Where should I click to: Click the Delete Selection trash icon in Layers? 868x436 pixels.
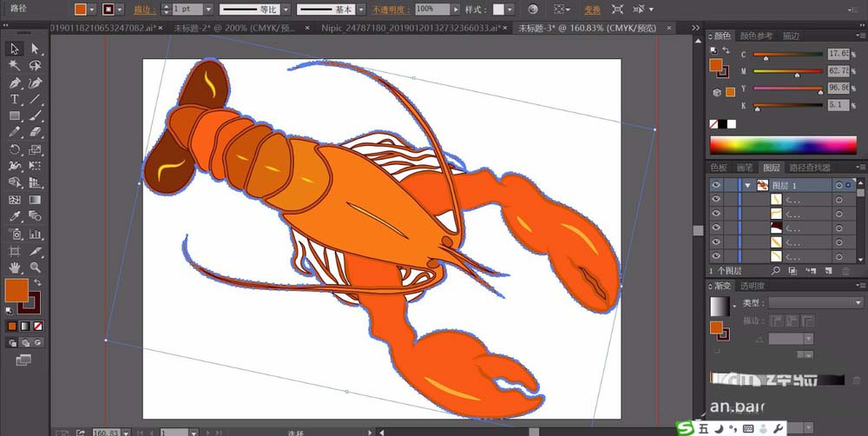[x=845, y=271]
